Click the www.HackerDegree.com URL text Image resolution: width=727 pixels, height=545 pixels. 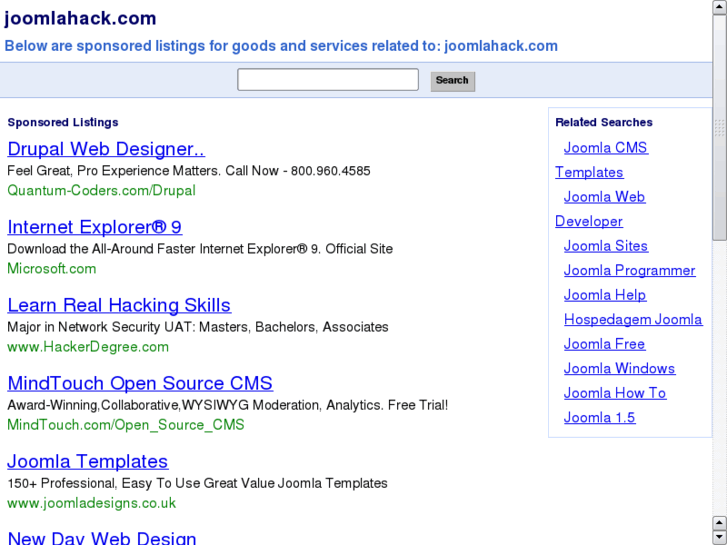tap(88, 346)
